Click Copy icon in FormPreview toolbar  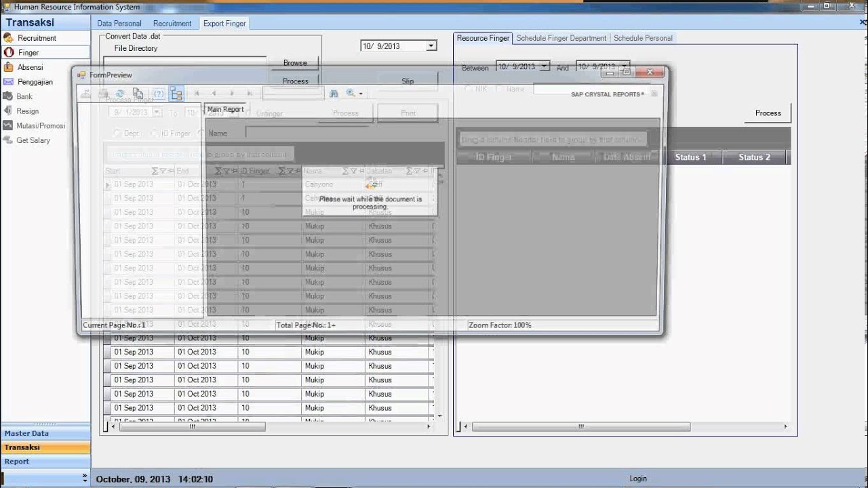click(138, 94)
